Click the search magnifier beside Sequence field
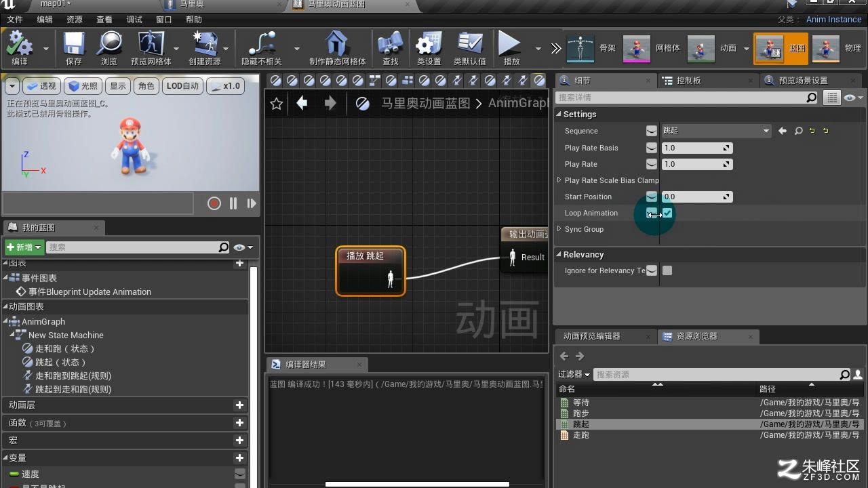The width and height of the screenshot is (868, 488). [x=798, y=131]
